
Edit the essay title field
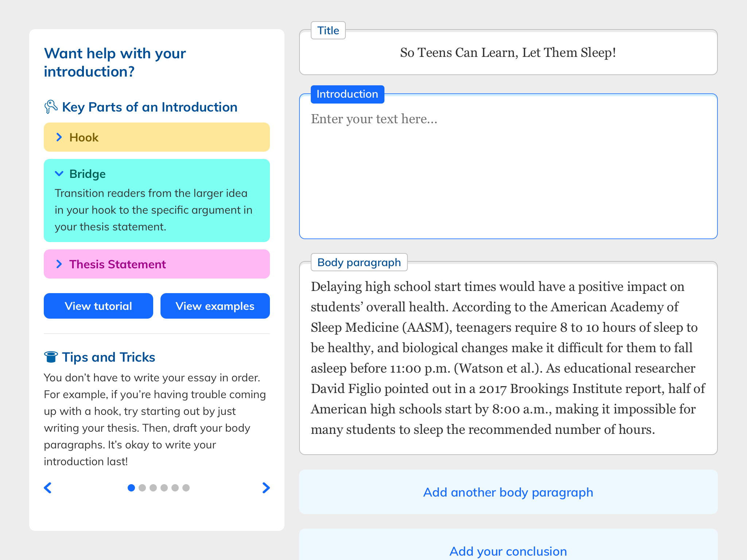[508, 52]
